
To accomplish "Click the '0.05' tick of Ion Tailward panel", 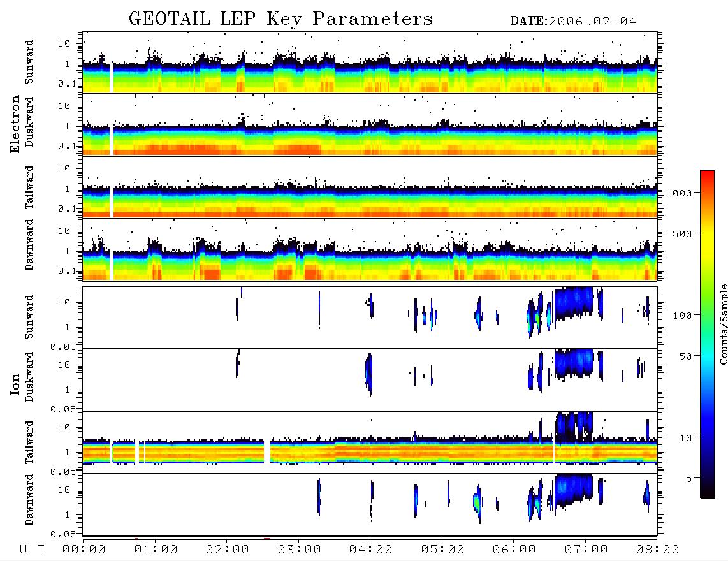I will 63,472.
